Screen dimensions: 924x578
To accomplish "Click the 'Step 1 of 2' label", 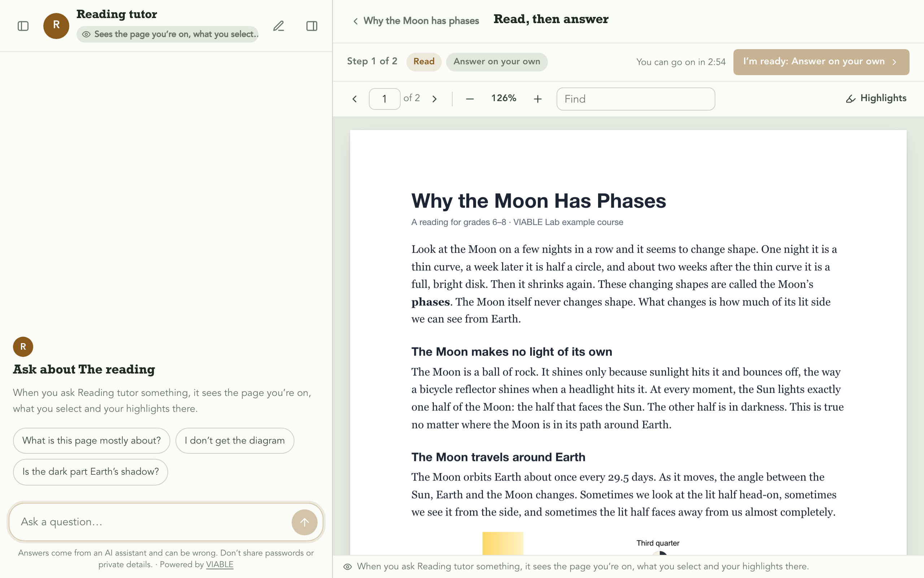I will pos(372,61).
